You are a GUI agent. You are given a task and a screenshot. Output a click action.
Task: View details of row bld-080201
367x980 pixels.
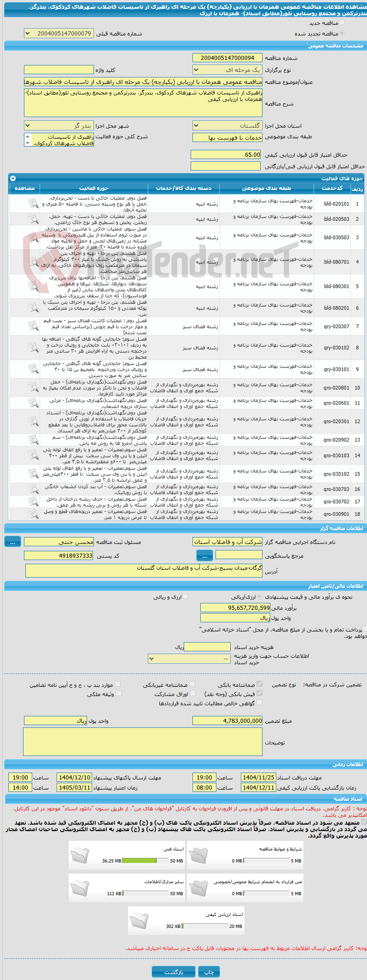click(x=33, y=307)
